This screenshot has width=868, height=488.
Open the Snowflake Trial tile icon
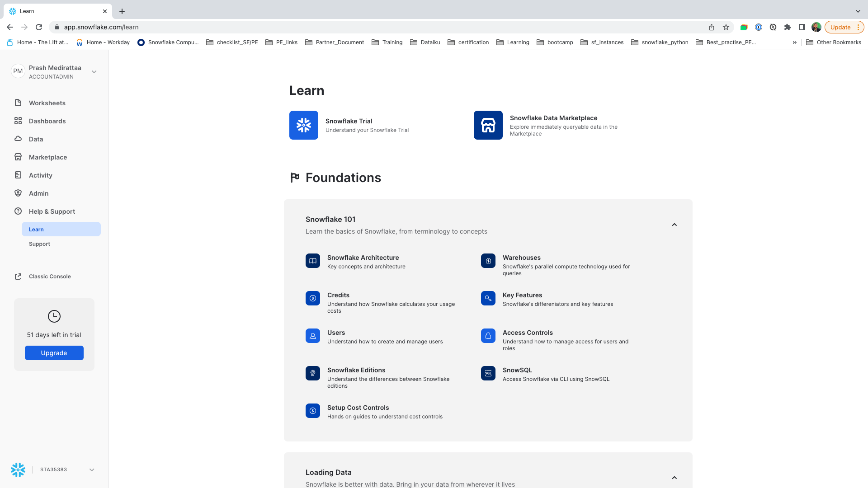click(x=303, y=125)
